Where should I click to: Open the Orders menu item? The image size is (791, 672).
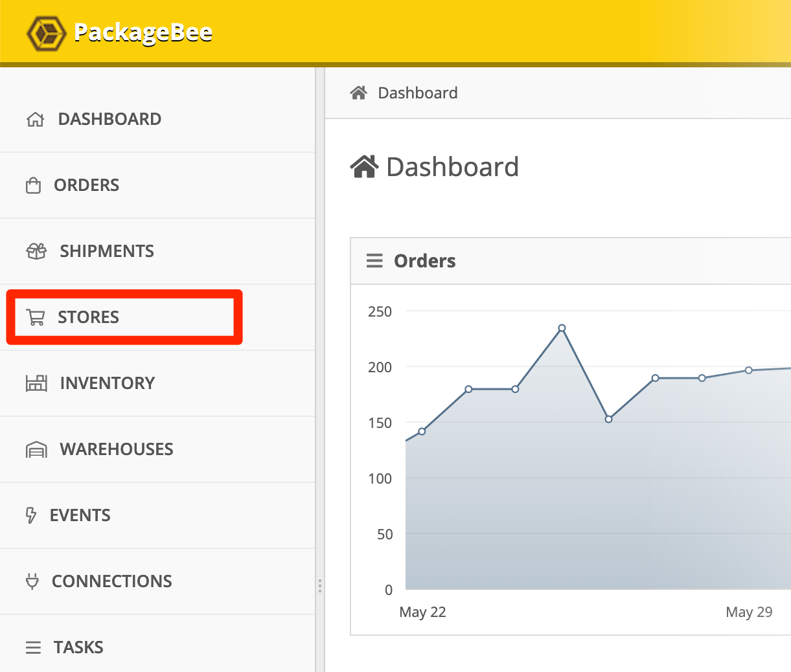click(86, 185)
